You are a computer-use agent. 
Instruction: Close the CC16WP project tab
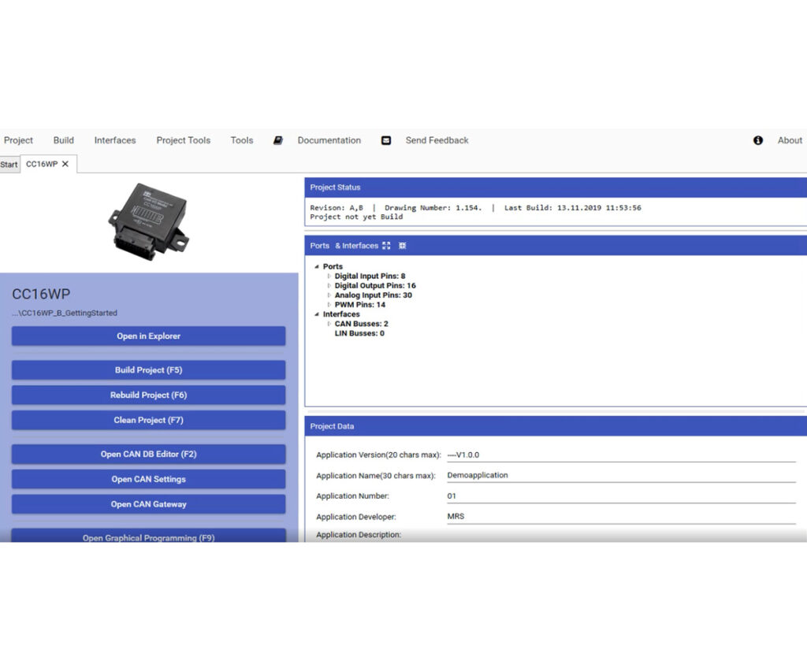click(64, 164)
